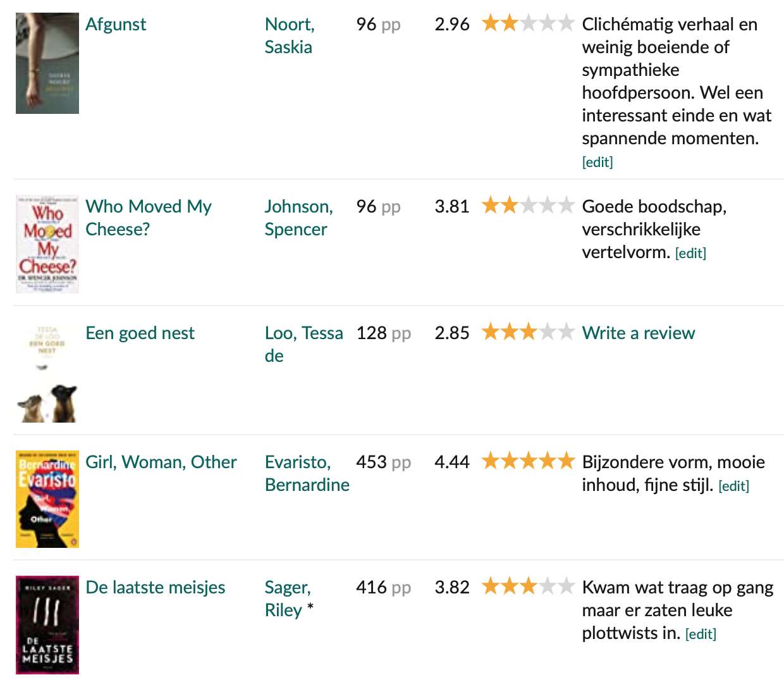Edit the Afgunst review
This screenshot has height=682, width=784.
tap(597, 162)
